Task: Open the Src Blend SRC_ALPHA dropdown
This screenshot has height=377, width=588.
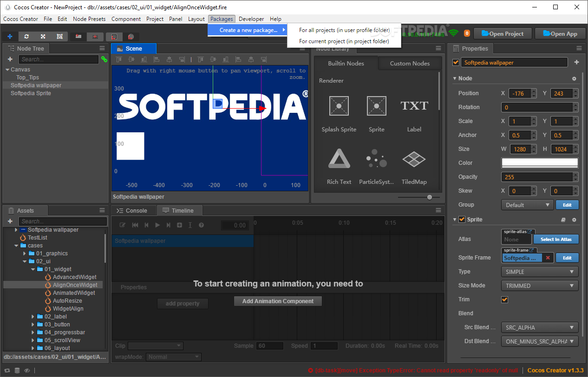Action: point(540,327)
